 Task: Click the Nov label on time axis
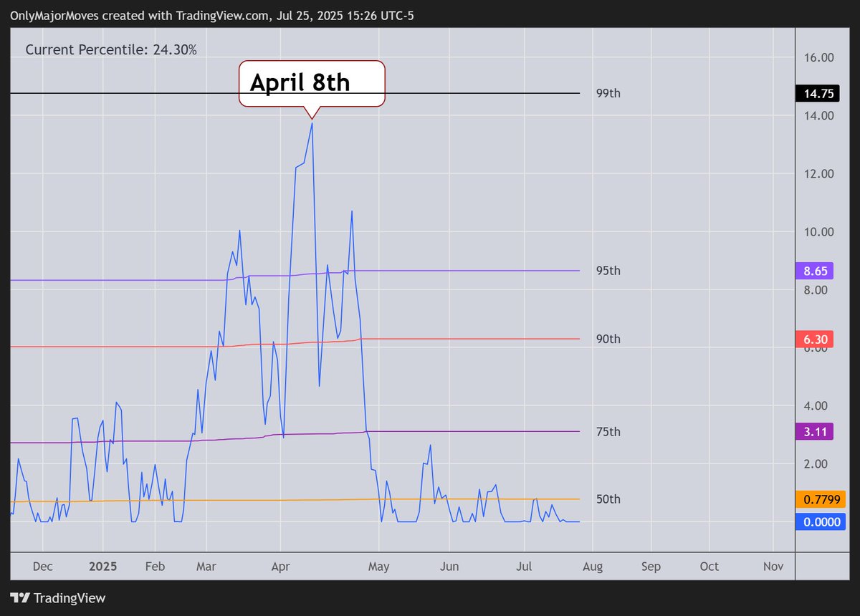773,566
